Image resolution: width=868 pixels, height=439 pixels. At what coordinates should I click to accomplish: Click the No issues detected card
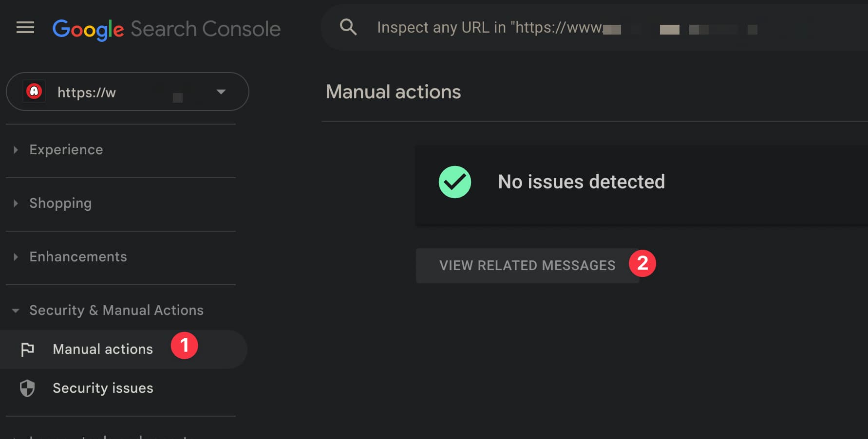point(642,184)
